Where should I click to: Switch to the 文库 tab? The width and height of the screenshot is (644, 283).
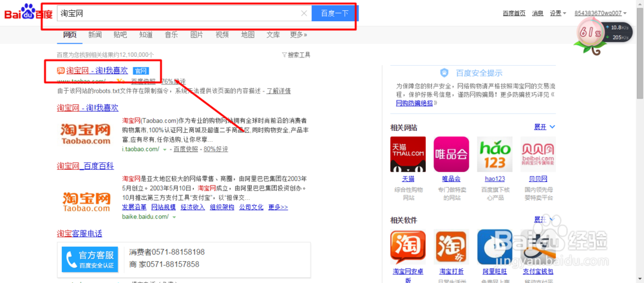(273, 35)
